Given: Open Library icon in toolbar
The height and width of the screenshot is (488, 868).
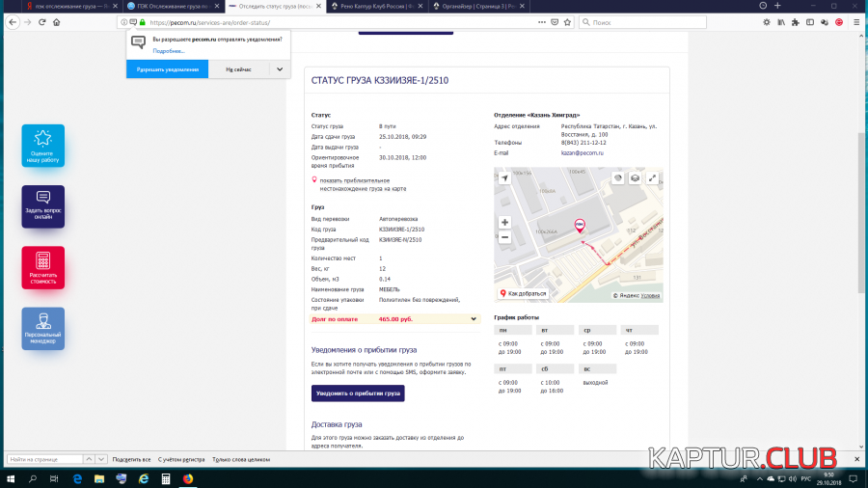Looking at the screenshot, I should (x=781, y=22).
